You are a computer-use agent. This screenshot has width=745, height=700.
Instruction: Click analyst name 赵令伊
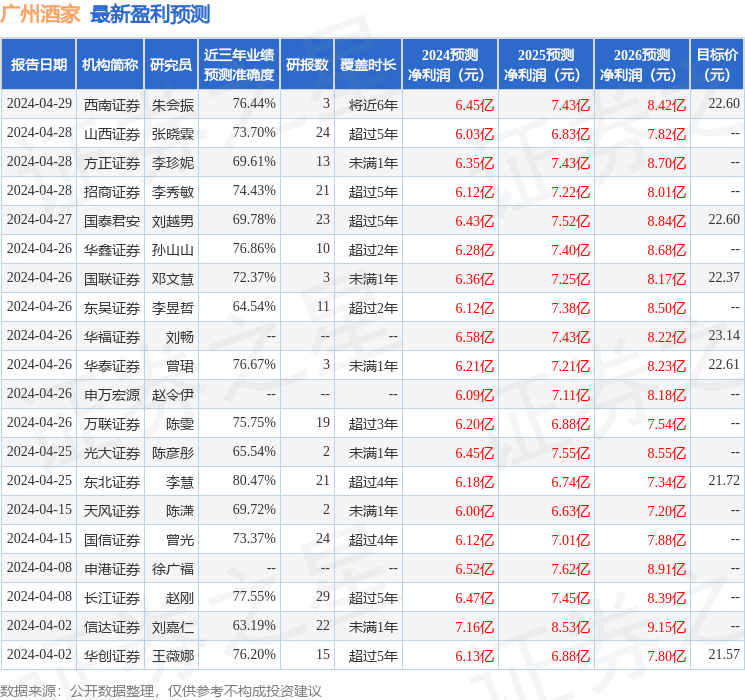point(173,395)
